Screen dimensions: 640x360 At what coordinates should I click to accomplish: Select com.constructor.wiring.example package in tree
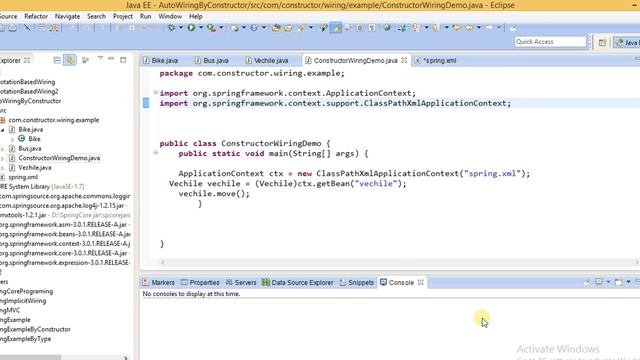pos(53,120)
